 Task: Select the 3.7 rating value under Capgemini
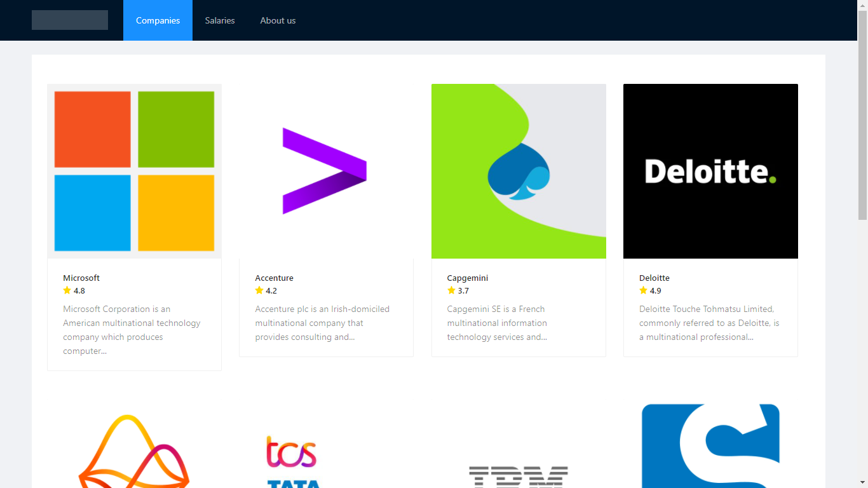[x=463, y=291]
